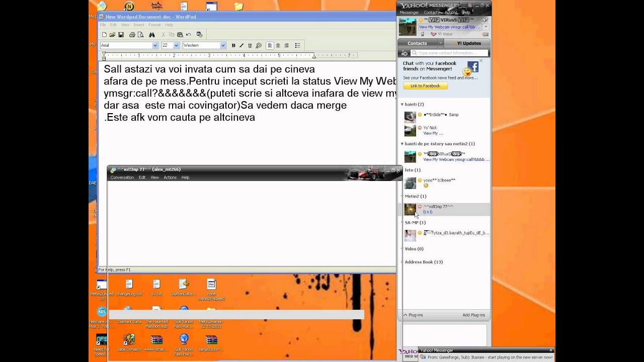Undo the last action in WordPad
The image size is (644, 362).
[x=188, y=35]
